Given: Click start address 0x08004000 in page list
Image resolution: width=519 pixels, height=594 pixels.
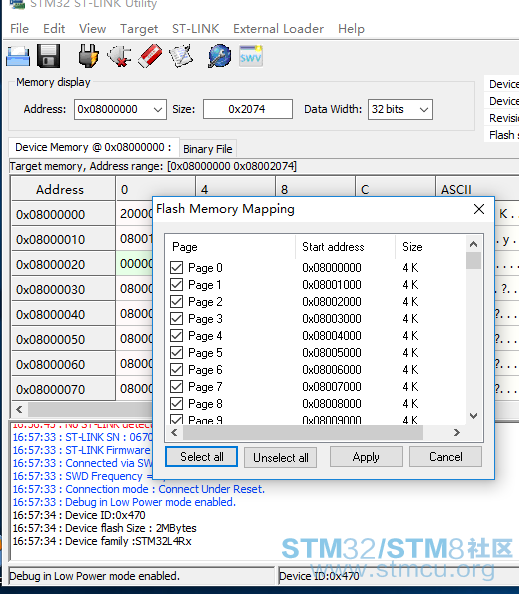Looking at the screenshot, I should click(x=331, y=336).
